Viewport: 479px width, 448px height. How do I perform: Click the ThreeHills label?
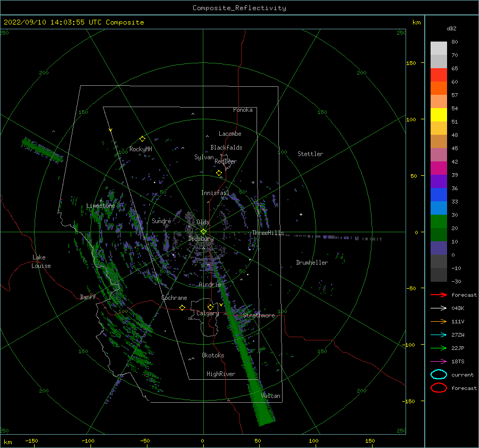[268, 233]
